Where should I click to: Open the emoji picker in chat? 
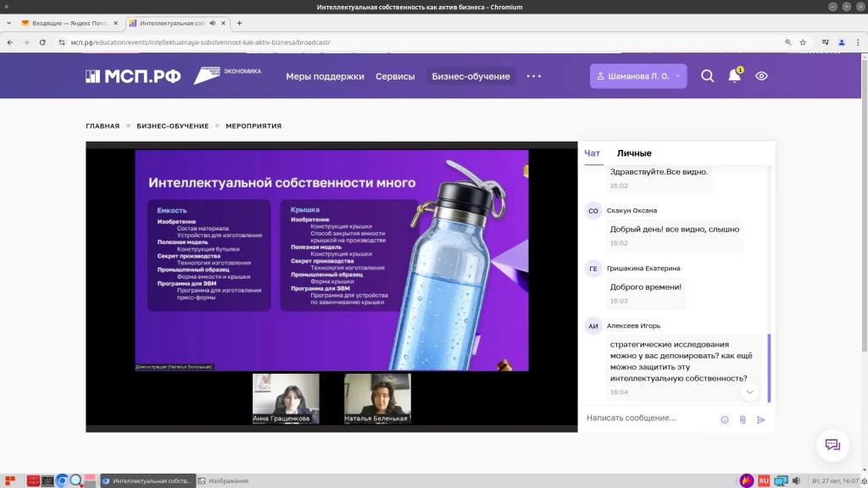(725, 420)
